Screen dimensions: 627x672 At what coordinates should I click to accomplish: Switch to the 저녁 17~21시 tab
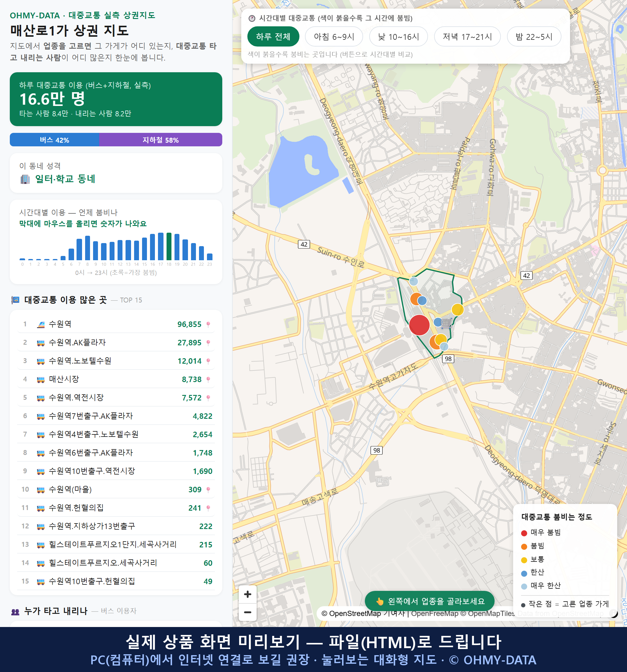tap(467, 36)
